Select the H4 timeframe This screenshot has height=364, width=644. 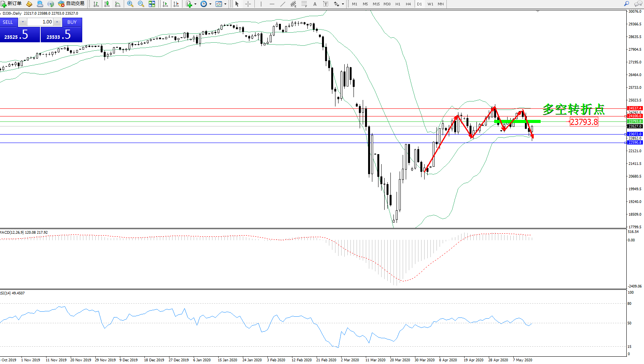pyautogui.click(x=408, y=4)
